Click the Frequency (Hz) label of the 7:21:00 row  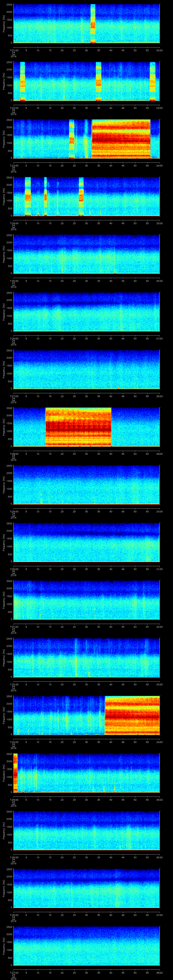click(4, 24)
